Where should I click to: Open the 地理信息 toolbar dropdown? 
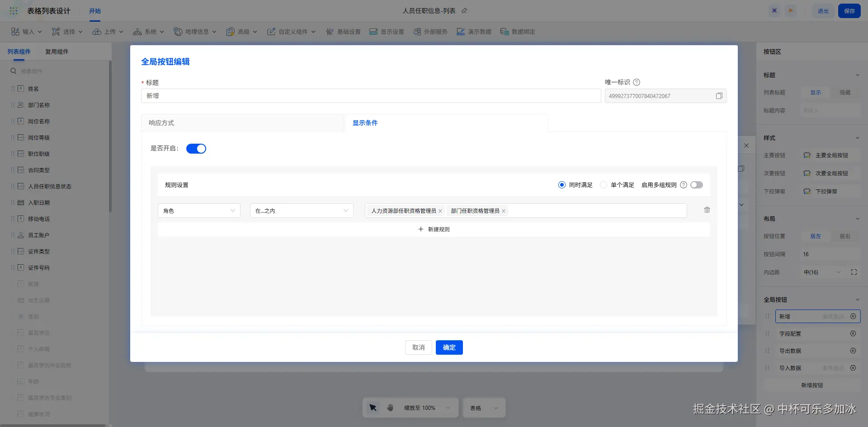[195, 32]
